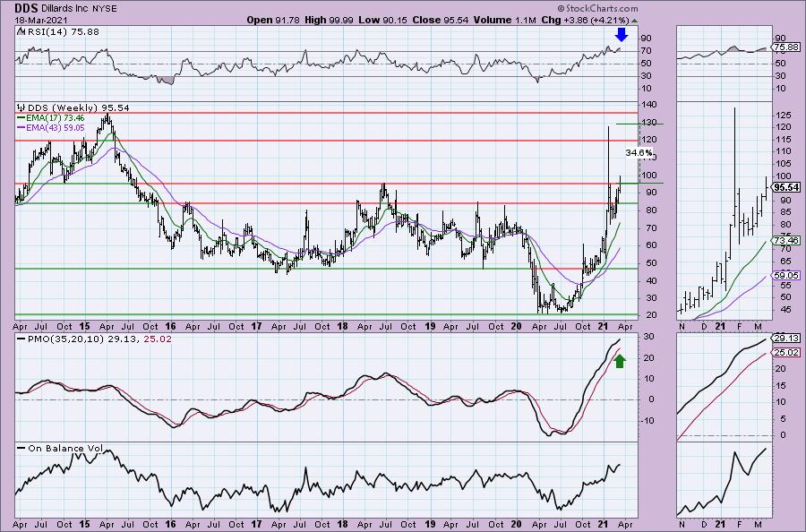Click the 29.13 PMO tag in mini chart

click(786, 339)
